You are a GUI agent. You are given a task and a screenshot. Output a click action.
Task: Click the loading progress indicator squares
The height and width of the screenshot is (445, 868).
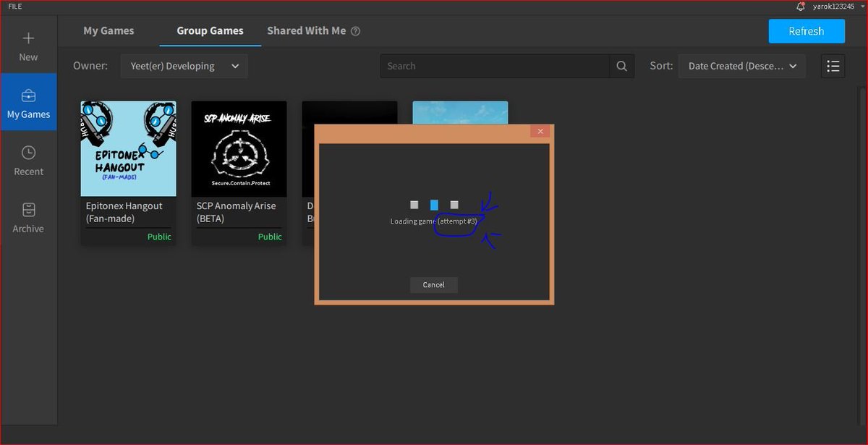(x=434, y=205)
